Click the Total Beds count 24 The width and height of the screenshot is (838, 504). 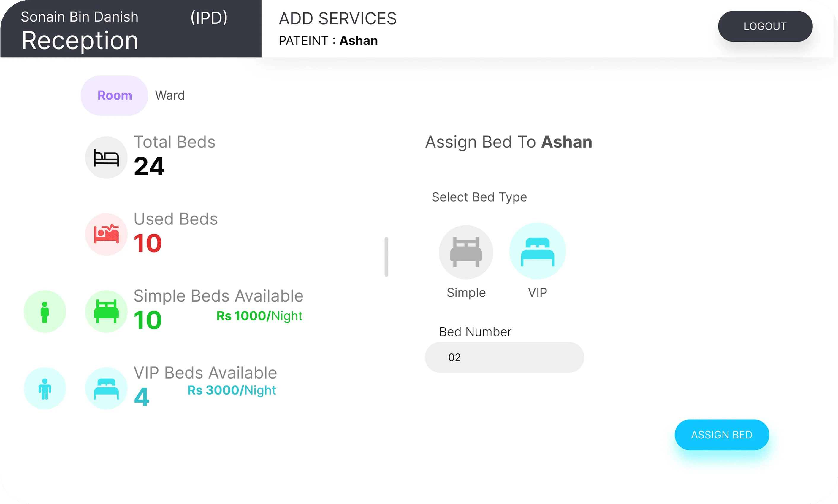coord(149,166)
